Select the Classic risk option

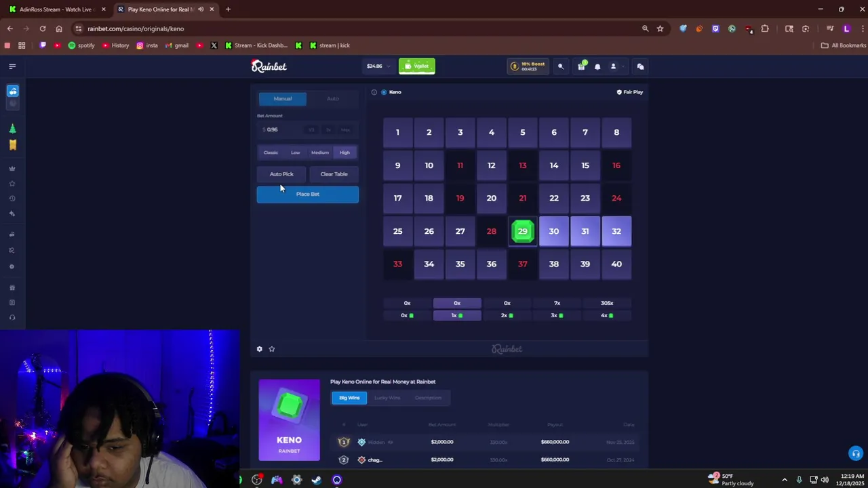pyautogui.click(x=271, y=152)
